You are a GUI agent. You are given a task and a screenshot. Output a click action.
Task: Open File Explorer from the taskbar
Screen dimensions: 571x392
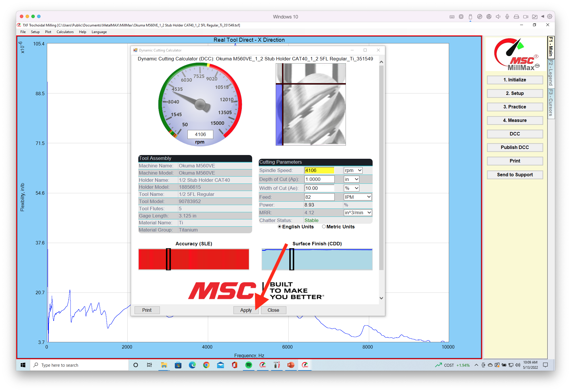164,365
